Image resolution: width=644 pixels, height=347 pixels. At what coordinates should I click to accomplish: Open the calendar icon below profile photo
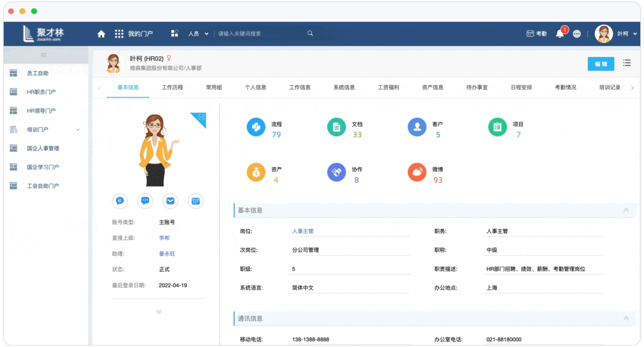click(x=195, y=201)
